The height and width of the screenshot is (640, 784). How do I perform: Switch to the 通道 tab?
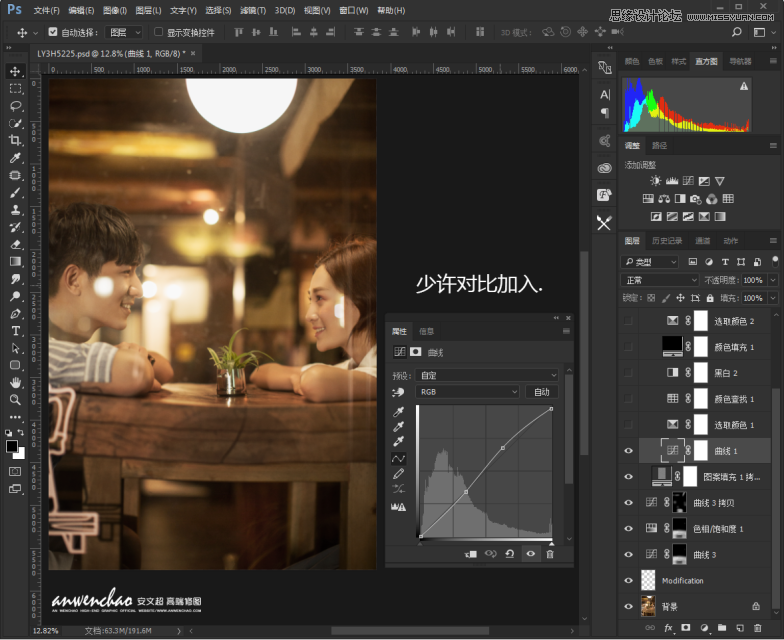click(x=702, y=241)
